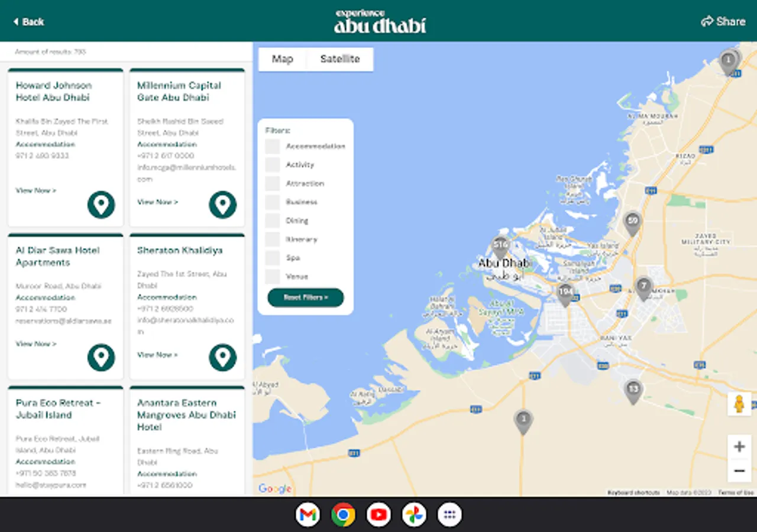Enable the Dining filter

(x=272, y=220)
